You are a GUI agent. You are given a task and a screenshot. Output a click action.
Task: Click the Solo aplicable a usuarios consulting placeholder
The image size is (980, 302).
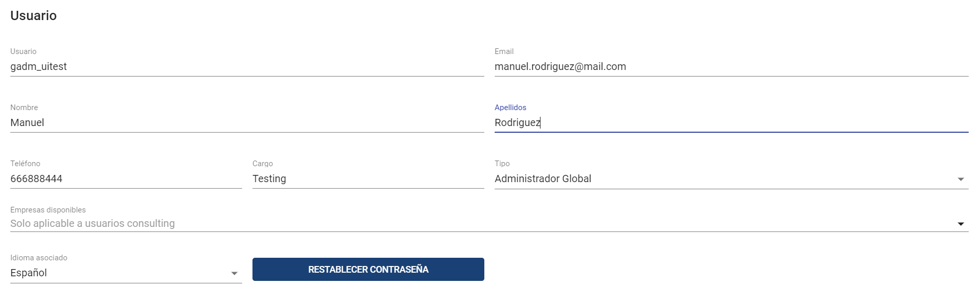[93, 224]
